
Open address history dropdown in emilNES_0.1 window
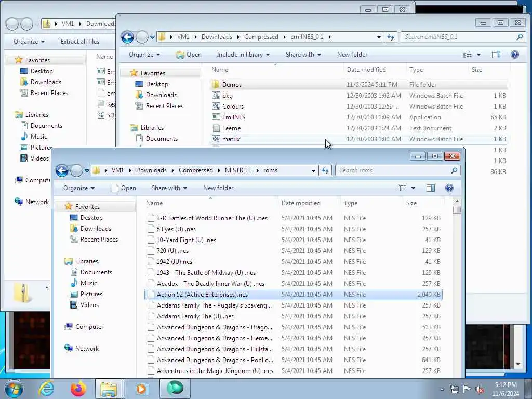click(x=379, y=37)
